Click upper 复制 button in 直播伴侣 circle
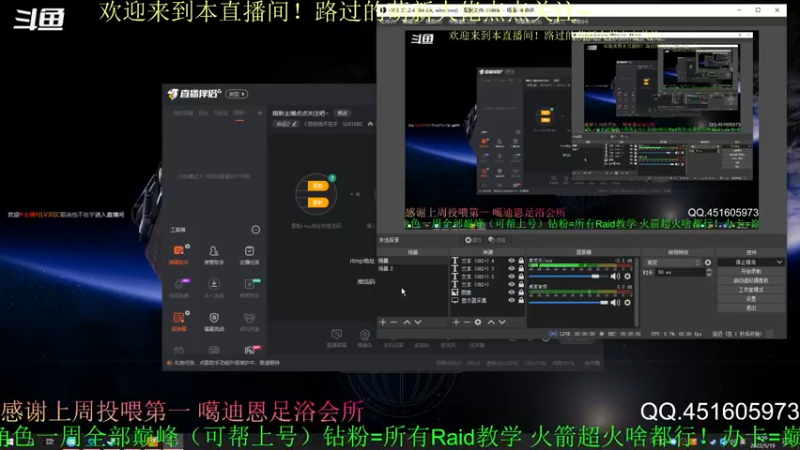 tap(317, 186)
